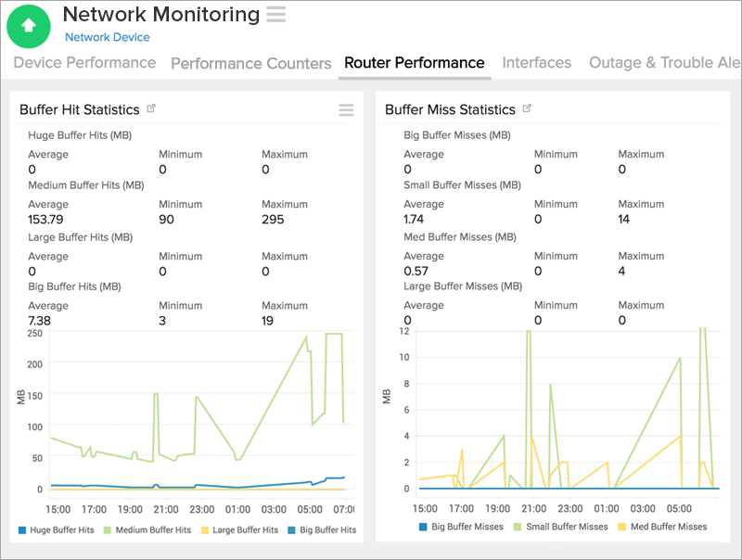Image resolution: width=742 pixels, height=560 pixels.
Task: Pop out the Buffer Hit Statistics widget
Action: [152, 108]
